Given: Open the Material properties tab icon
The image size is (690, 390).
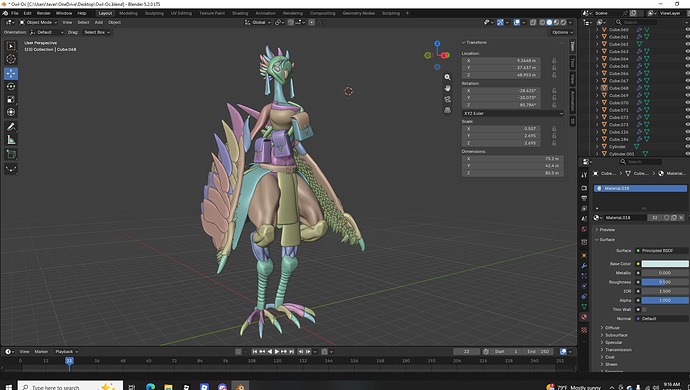Looking at the screenshot, I should pyautogui.click(x=584, y=316).
